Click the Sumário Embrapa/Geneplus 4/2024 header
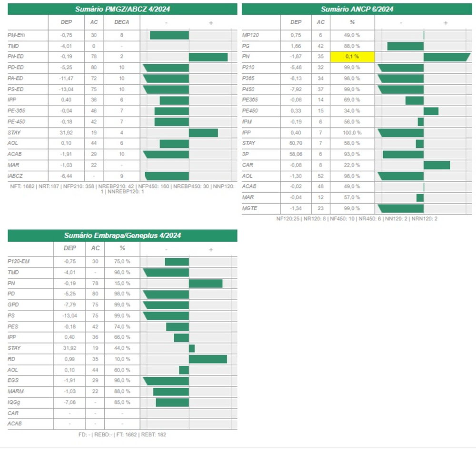476x450 pixels. 122,235
